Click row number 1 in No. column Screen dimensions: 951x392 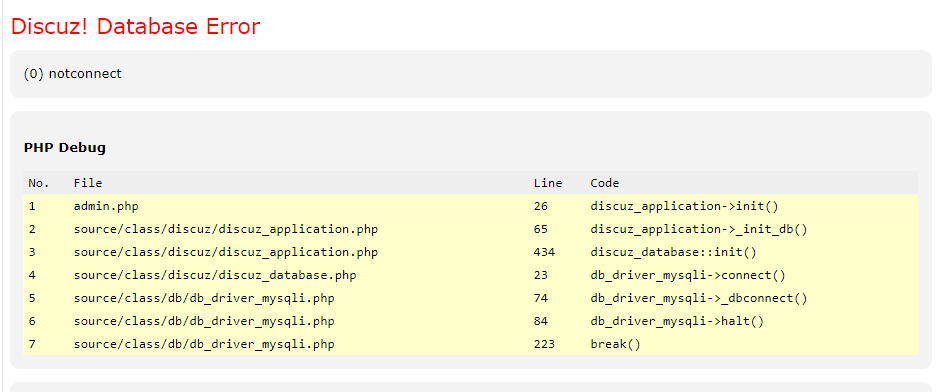click(32, 206)
